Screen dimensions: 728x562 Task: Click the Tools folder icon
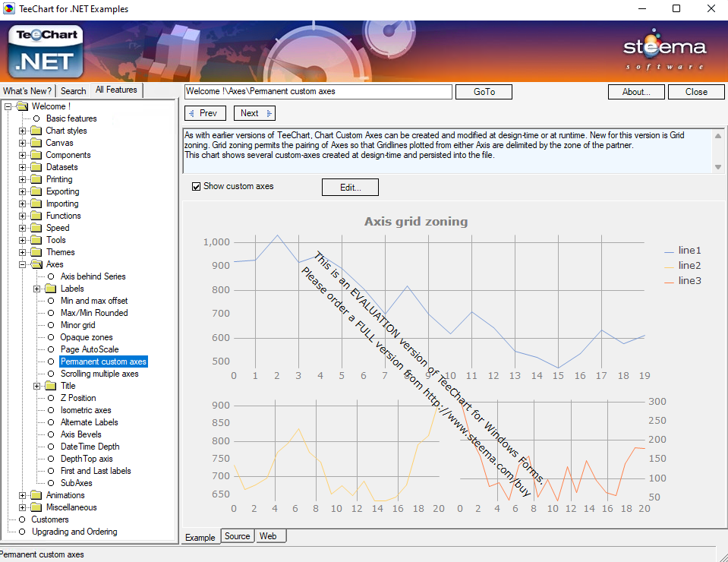(36, 240)
